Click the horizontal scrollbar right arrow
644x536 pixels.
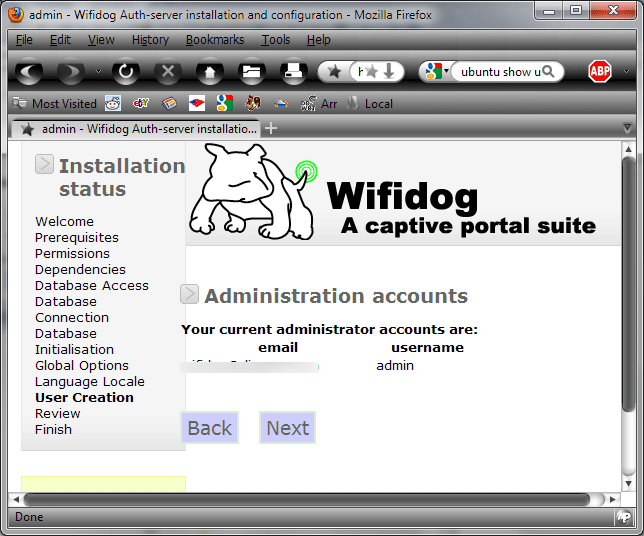[x=613, y=499]
